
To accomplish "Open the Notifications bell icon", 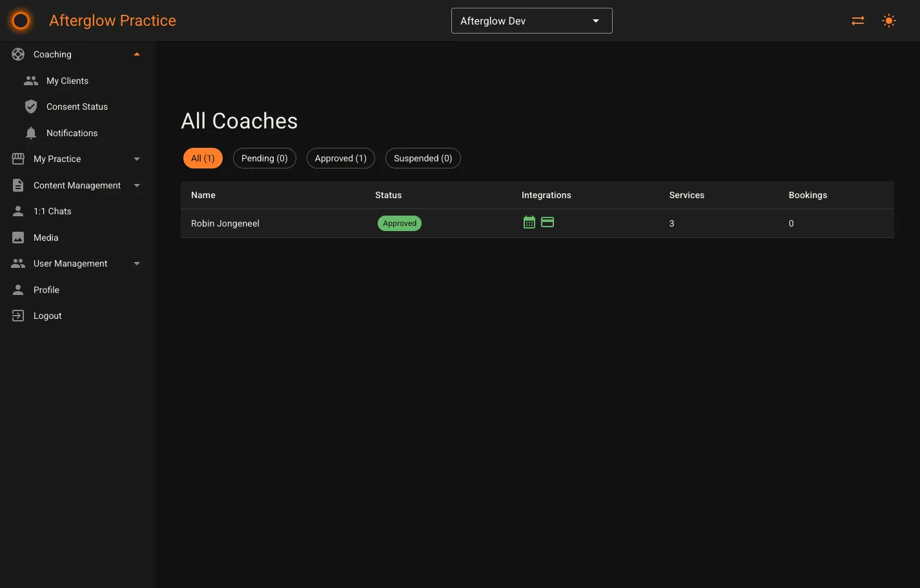I will coord(30,132).
